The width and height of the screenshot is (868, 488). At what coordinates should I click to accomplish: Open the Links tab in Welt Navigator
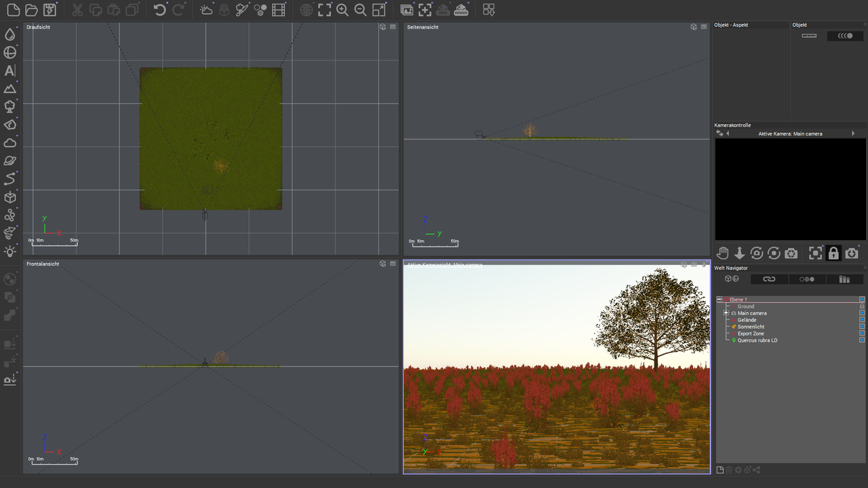tap(769, 279)
